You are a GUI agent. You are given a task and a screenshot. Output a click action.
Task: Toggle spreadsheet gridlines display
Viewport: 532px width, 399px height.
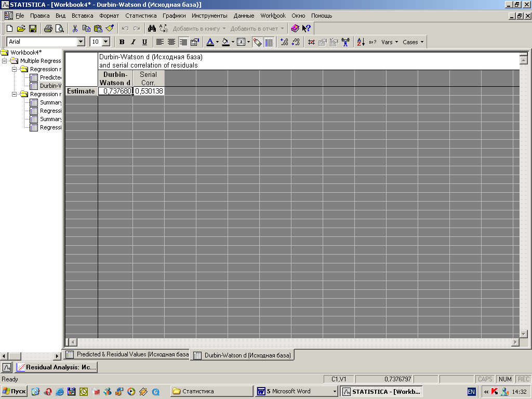[x=269, y=42]
